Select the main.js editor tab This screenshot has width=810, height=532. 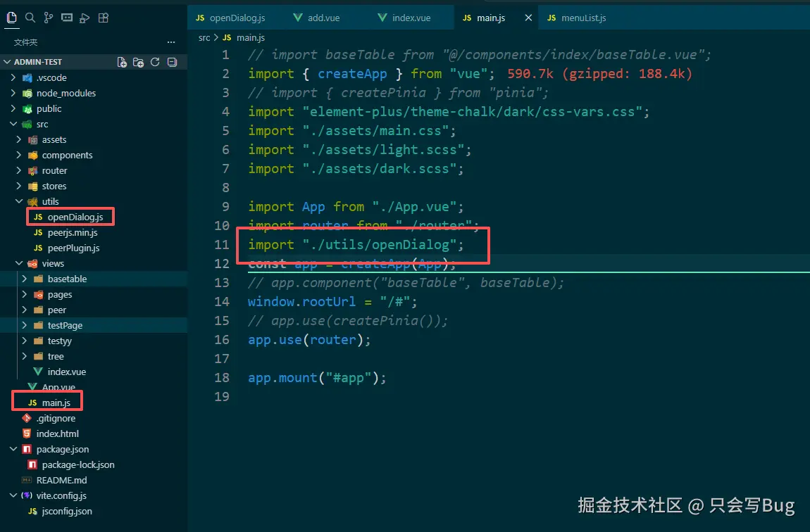coord(484,18)
